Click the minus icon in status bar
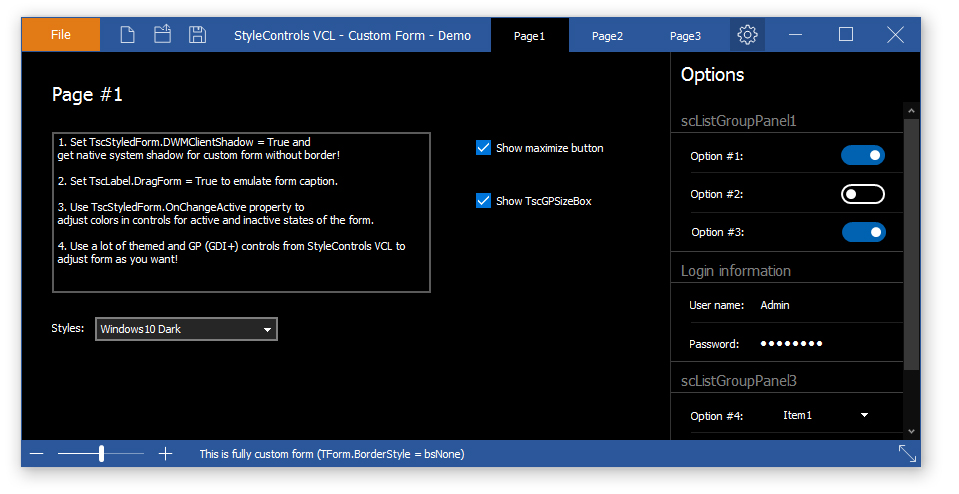This screenshot has width=959, height=494. [x=37, y=454]
